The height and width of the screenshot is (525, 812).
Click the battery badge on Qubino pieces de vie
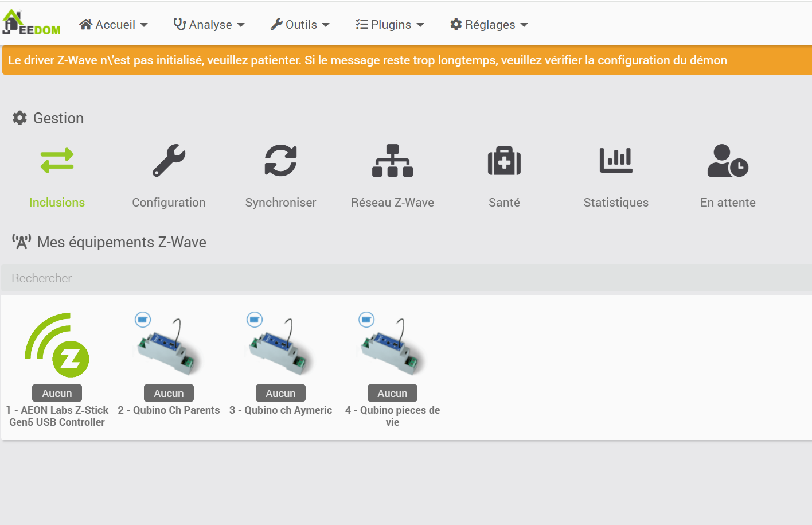coord(366,319)
